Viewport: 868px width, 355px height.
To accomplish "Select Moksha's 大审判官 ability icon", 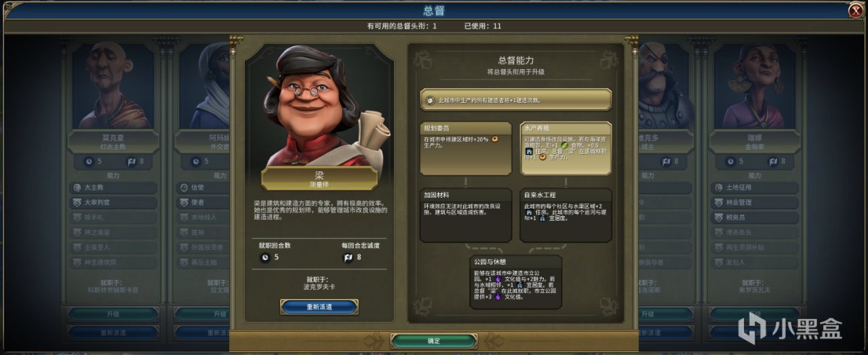I will tap(76, 203).
